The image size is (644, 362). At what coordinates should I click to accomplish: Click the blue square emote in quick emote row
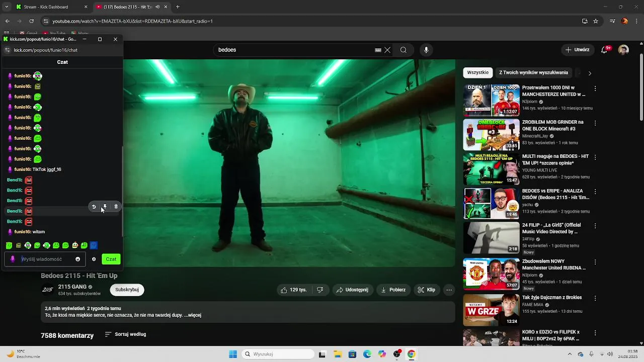pyautogui.click(x=94, y=245)
